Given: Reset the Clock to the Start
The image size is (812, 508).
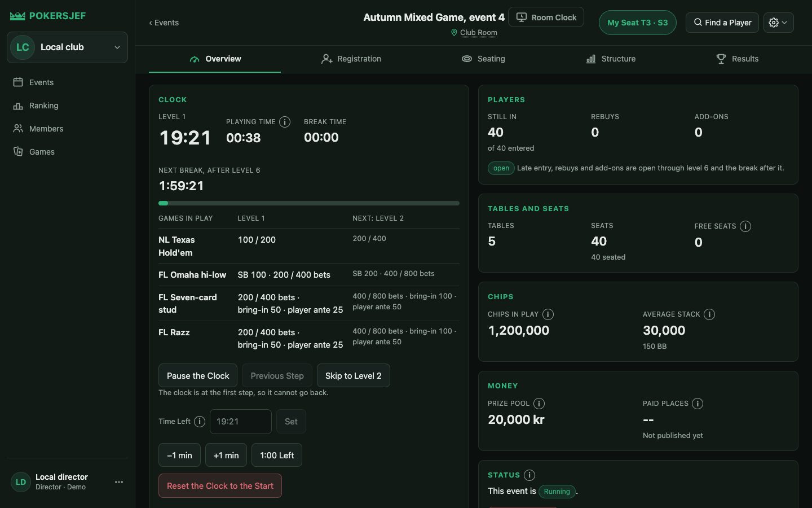Looking at the screenshot, I should pos(220,486).
